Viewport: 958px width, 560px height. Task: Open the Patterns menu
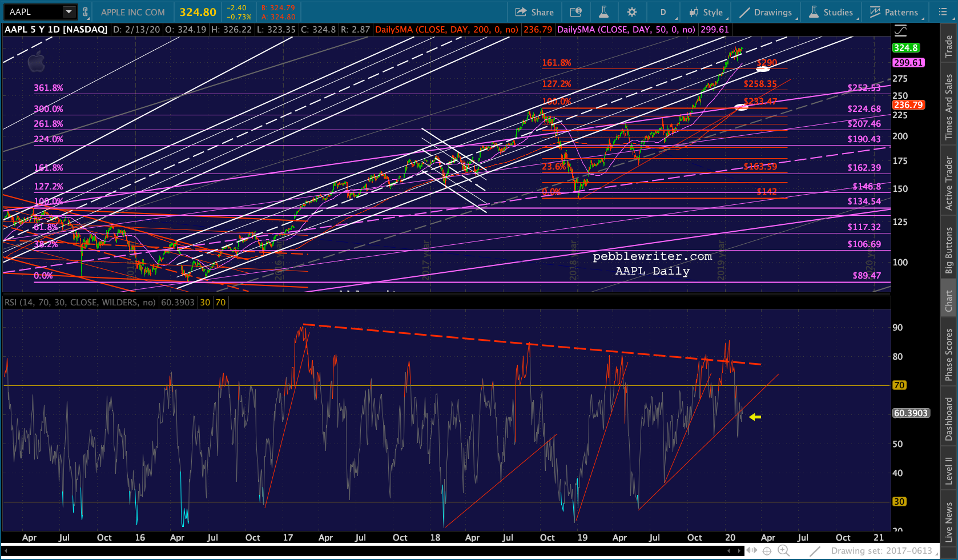[x=895, y=12]
